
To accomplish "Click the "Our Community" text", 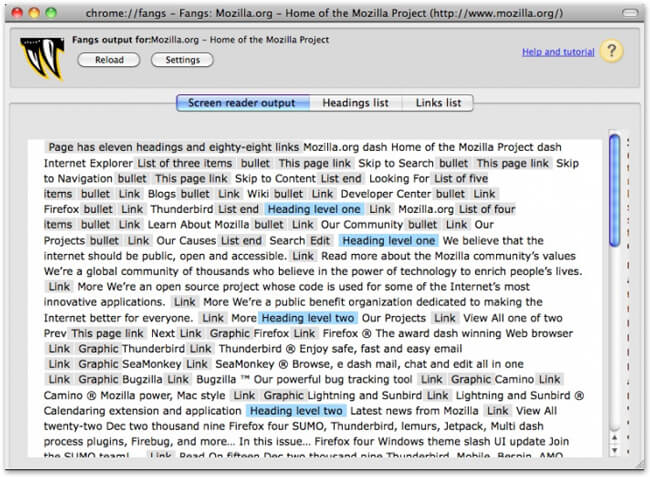I will click(x=362, y=225).
